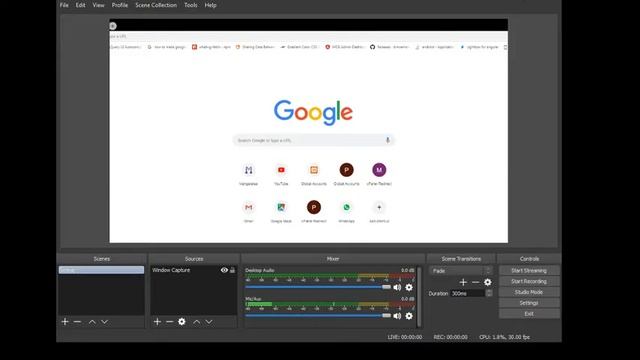The image size is (640, 360).
Task: Move the source down in the Sources list
Action: click(x=209, y=322)
